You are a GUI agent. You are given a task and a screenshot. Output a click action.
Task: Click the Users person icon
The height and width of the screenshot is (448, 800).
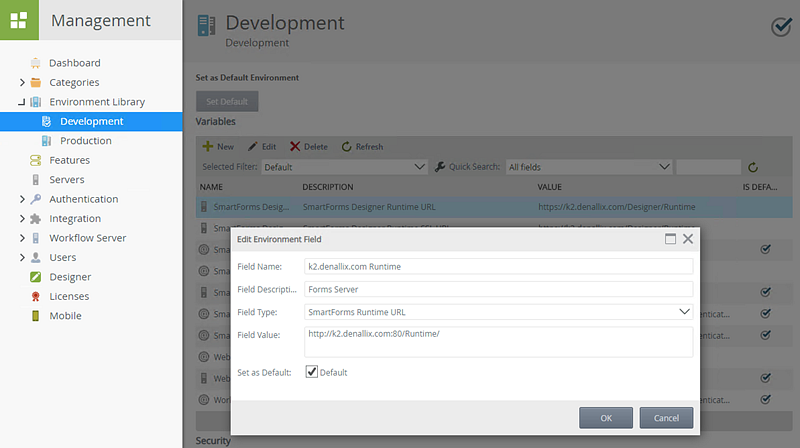coord(36,257)
